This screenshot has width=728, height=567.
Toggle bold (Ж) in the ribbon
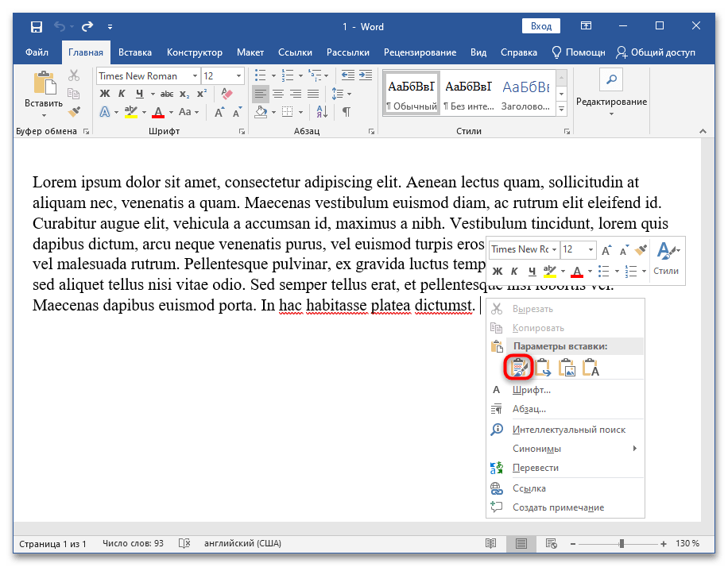point(104,94)
